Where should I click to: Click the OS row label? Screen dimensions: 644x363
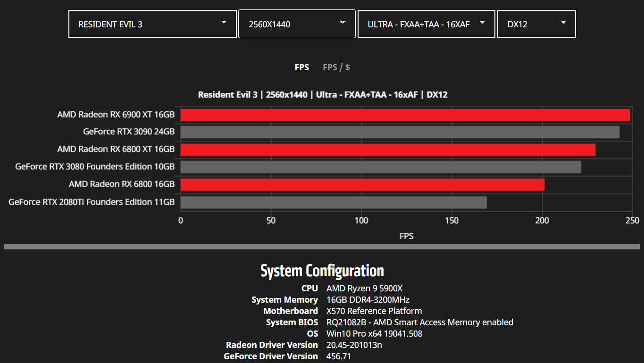[x=313, y=334]
